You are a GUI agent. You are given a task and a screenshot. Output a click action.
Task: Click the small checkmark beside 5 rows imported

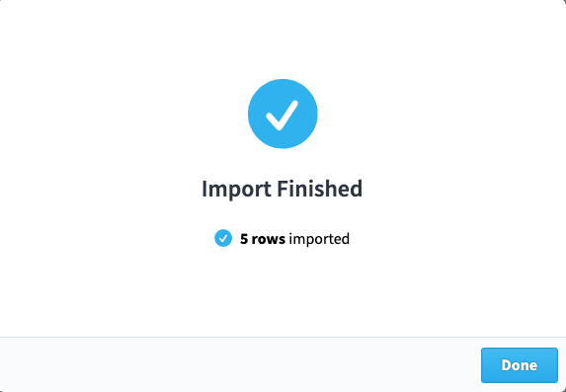point(223,238)
